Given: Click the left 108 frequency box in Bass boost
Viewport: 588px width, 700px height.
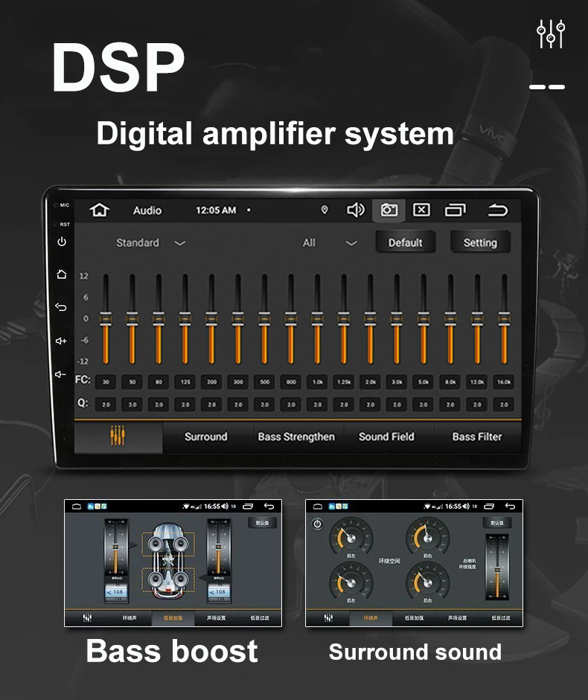Looking at the screenshot, I should (x=115, y=592).
